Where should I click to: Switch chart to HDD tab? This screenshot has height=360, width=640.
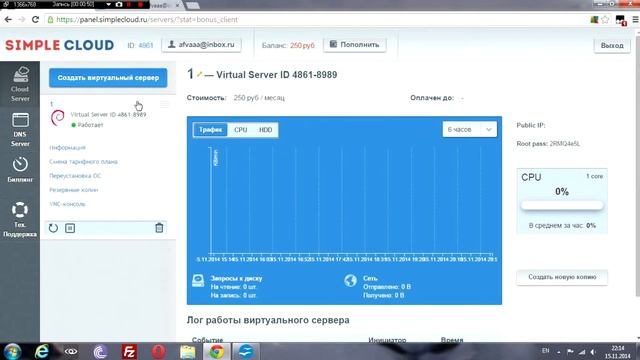265,130
